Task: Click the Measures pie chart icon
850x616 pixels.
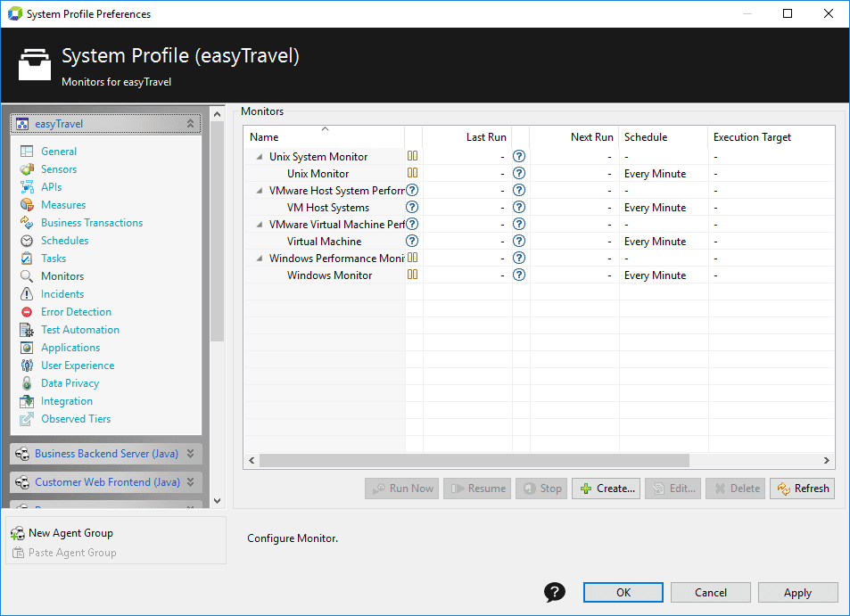Action: (27, 205)
